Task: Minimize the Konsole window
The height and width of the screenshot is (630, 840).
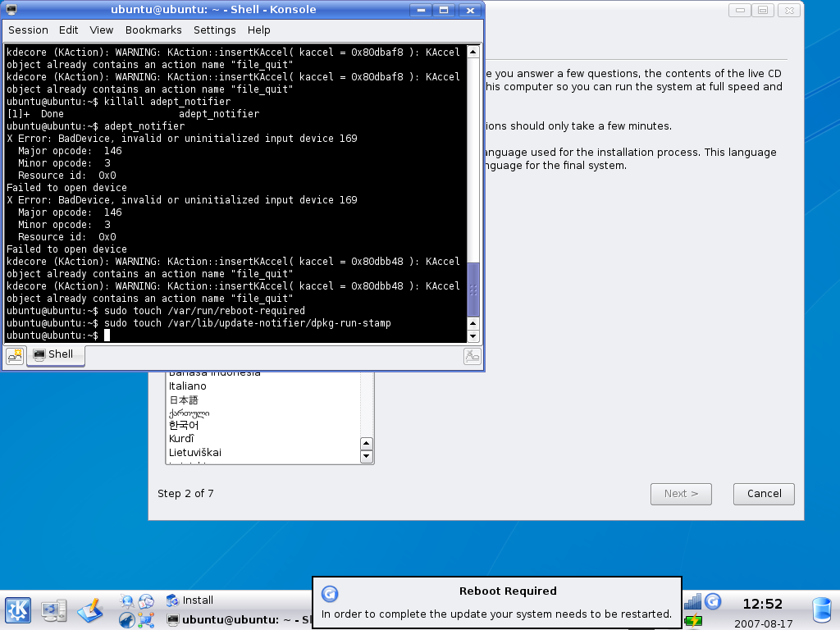Action: coord(421,10)
